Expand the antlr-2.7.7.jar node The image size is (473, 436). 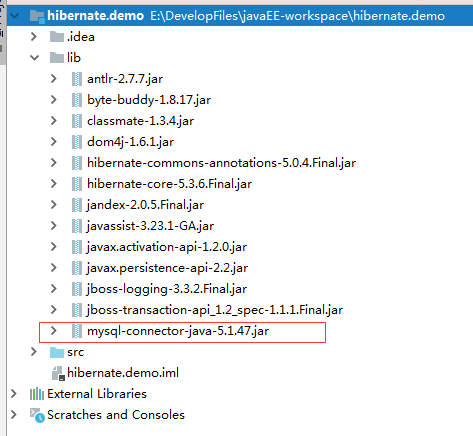[x=54, y=79]
